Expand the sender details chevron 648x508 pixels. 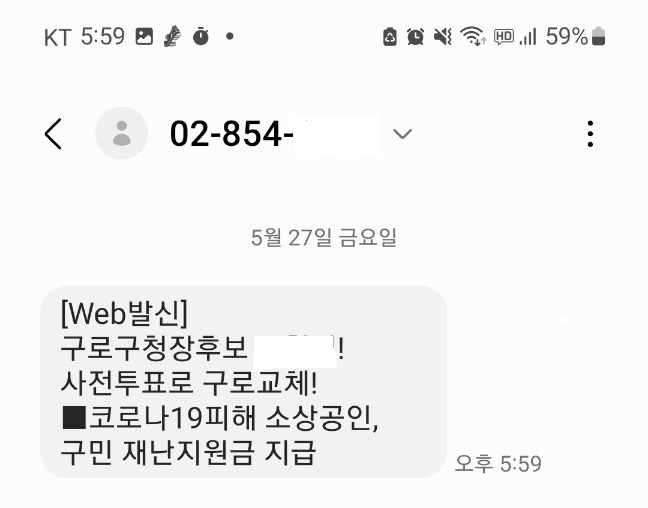click(402, 134)
